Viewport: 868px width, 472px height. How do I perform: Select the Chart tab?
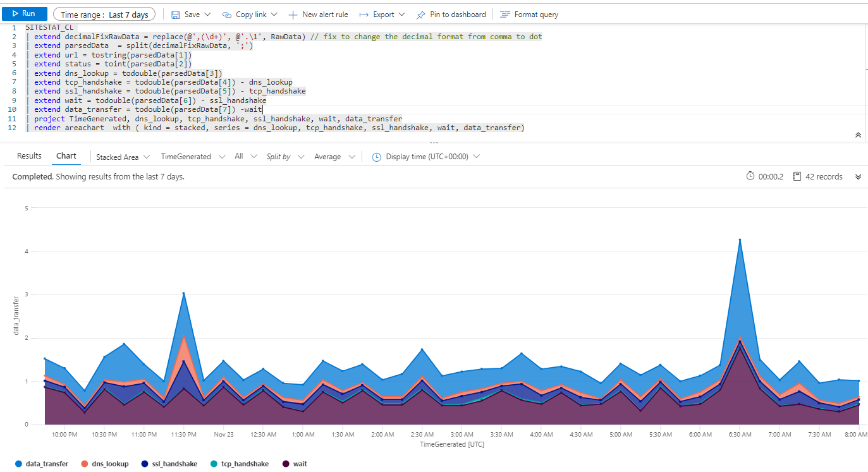pos(66,156)
